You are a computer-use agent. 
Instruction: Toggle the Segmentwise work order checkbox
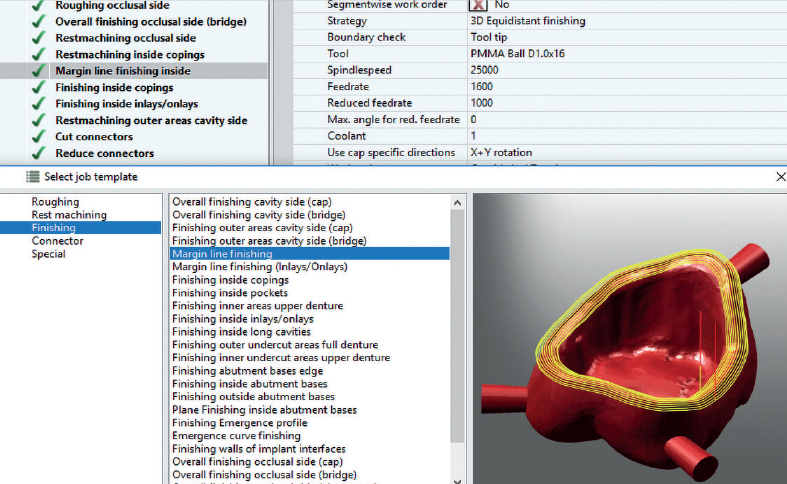point(479,5)
